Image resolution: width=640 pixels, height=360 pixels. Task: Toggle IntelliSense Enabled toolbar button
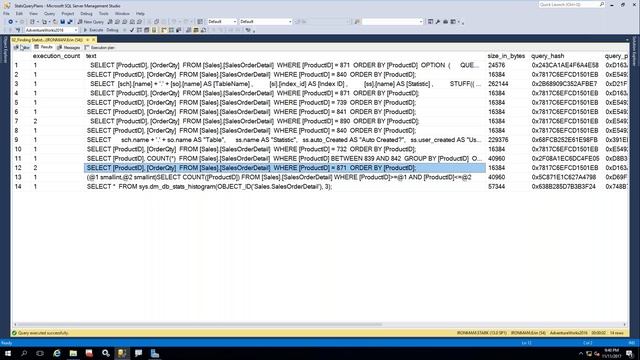click(x=154, y=30)
